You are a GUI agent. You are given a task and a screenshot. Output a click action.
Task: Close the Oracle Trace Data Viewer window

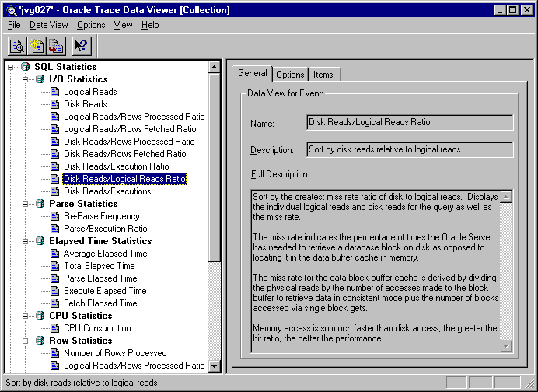click(x=526, y=10)
